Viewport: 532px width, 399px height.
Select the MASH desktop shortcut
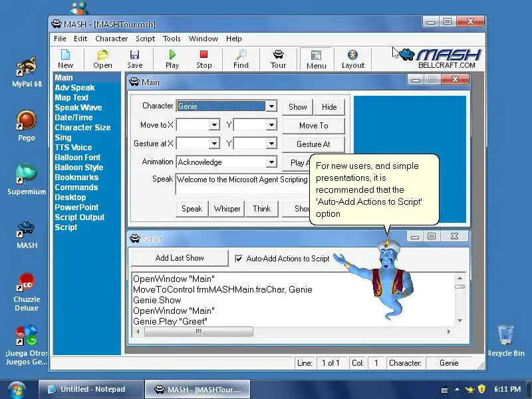pos(27,235)
